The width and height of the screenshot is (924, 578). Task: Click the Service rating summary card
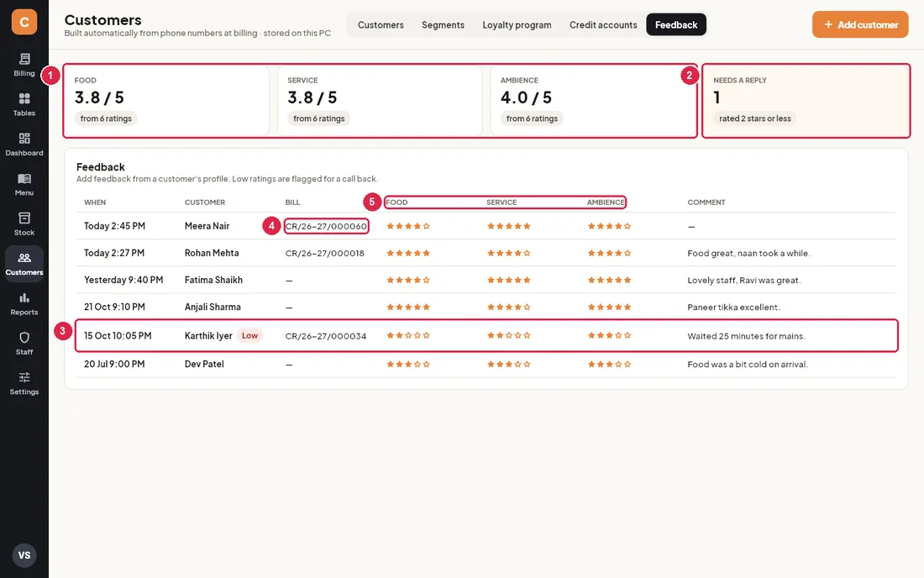pyautogui.click(x=380, y=101)
